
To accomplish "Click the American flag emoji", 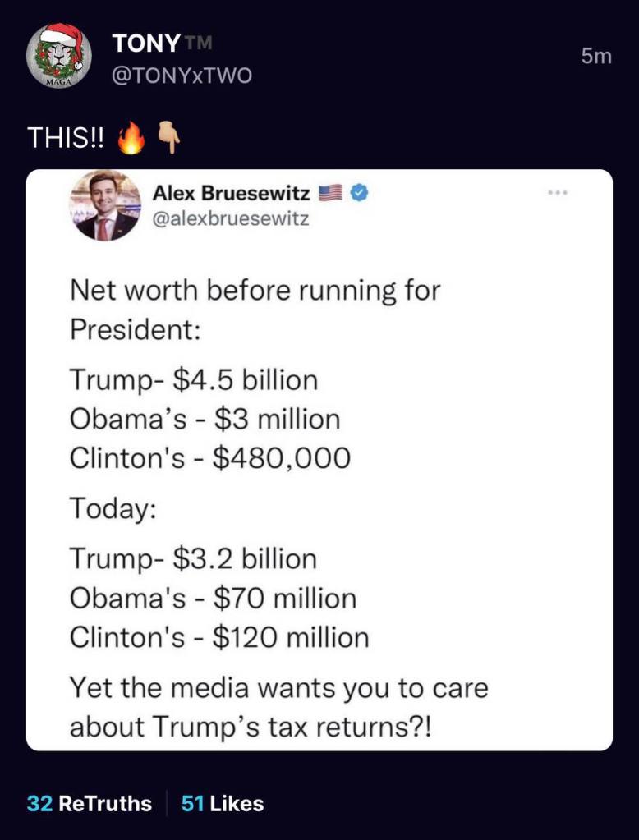I will click(329, 194).
